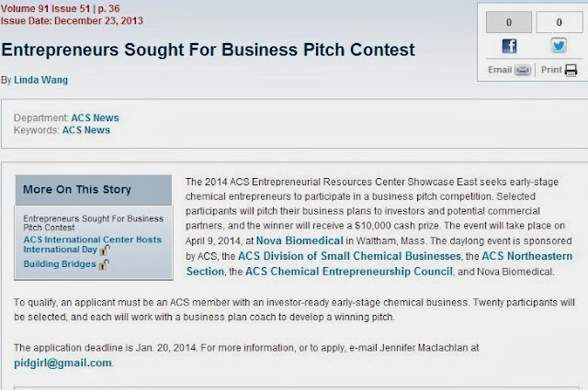The image size is (588, 390).
Task: Open the Building Bridges story
Action: 60,264
